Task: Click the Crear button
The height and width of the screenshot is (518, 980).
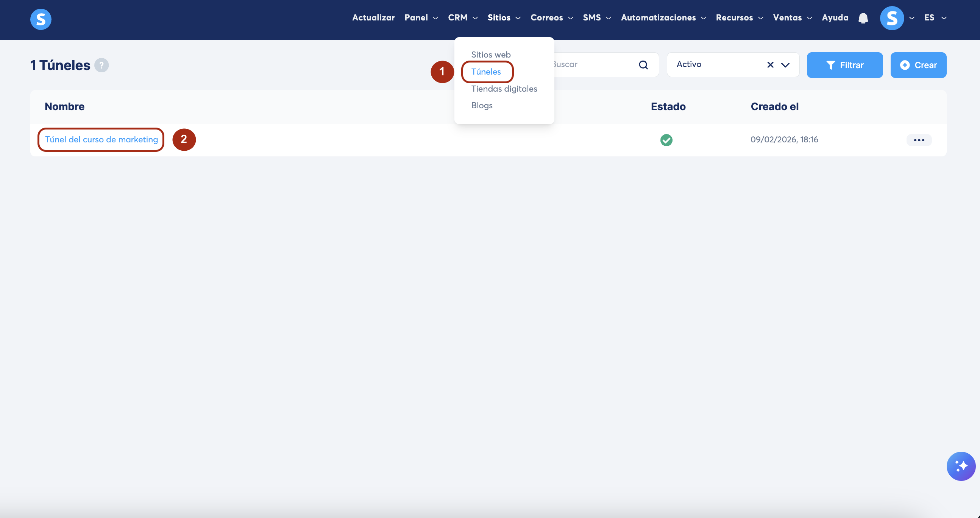Action: (918, 65)
